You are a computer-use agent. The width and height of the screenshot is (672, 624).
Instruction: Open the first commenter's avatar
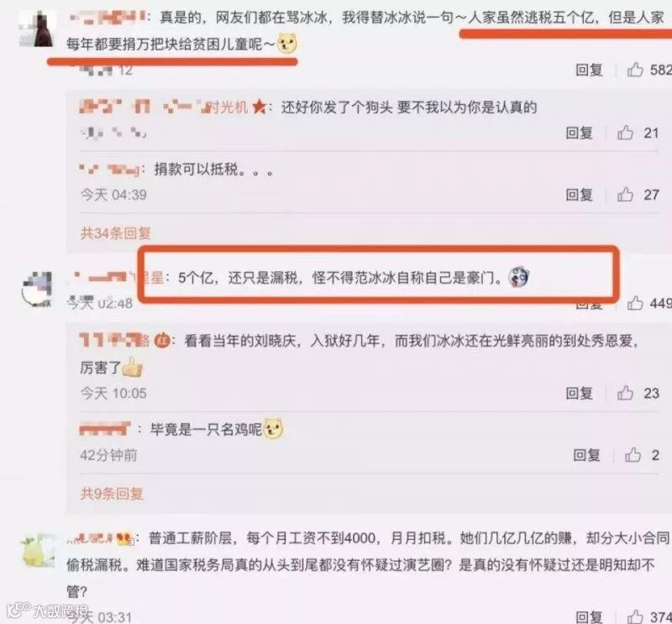[x=37, y=29]
